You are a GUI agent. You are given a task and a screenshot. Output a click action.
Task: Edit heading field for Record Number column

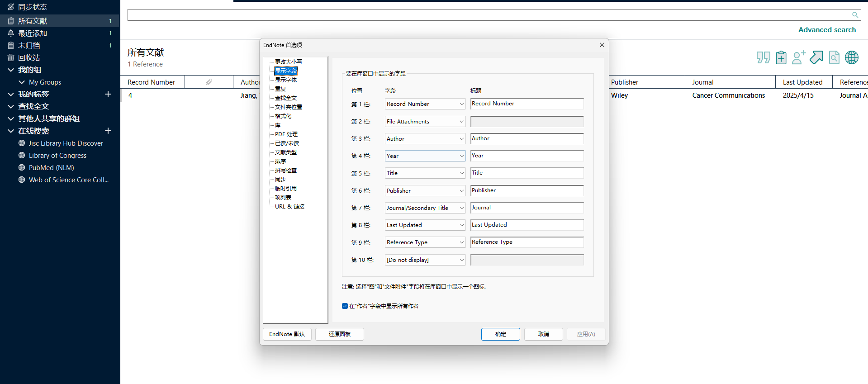527,104
